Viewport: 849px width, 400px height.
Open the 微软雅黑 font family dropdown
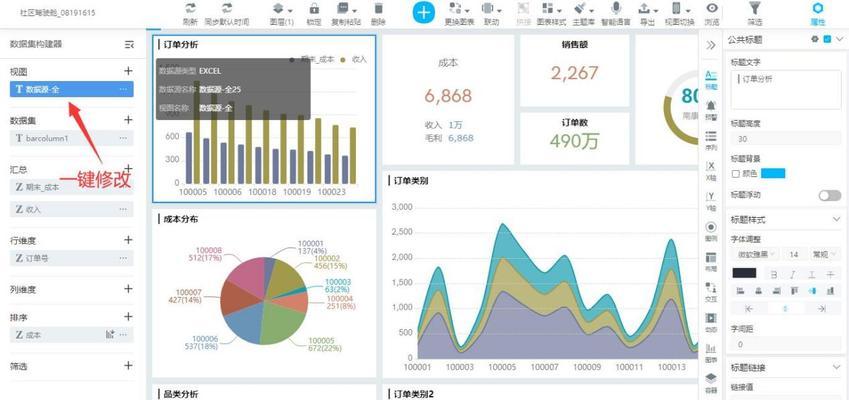click(754, 254)
